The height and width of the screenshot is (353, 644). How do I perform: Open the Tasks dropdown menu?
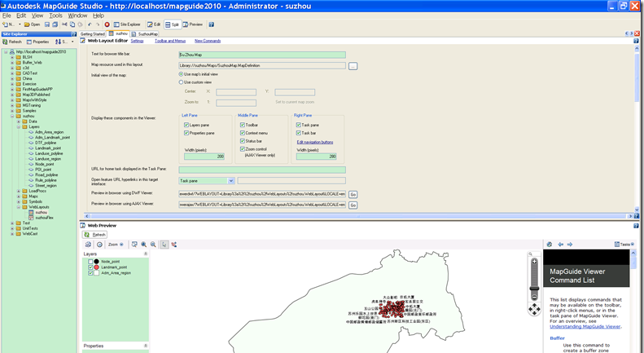(x=624, y=245)
